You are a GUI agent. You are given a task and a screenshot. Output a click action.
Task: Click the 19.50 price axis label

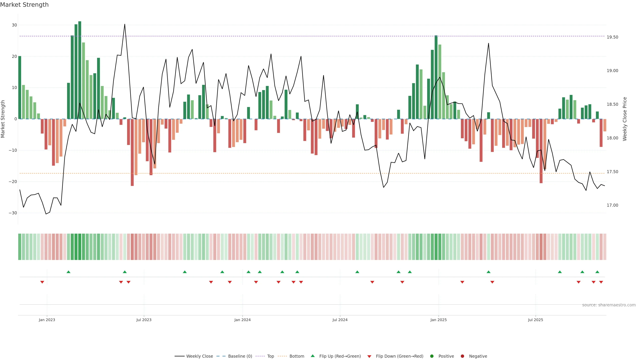(x=612, y=37)
